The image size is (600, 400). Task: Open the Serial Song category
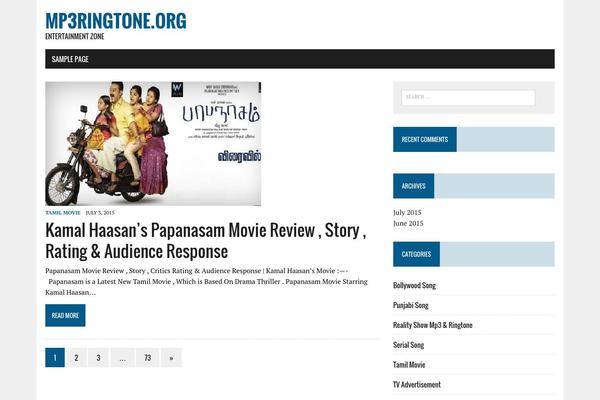pyautogui.click(x=408, y=345)
